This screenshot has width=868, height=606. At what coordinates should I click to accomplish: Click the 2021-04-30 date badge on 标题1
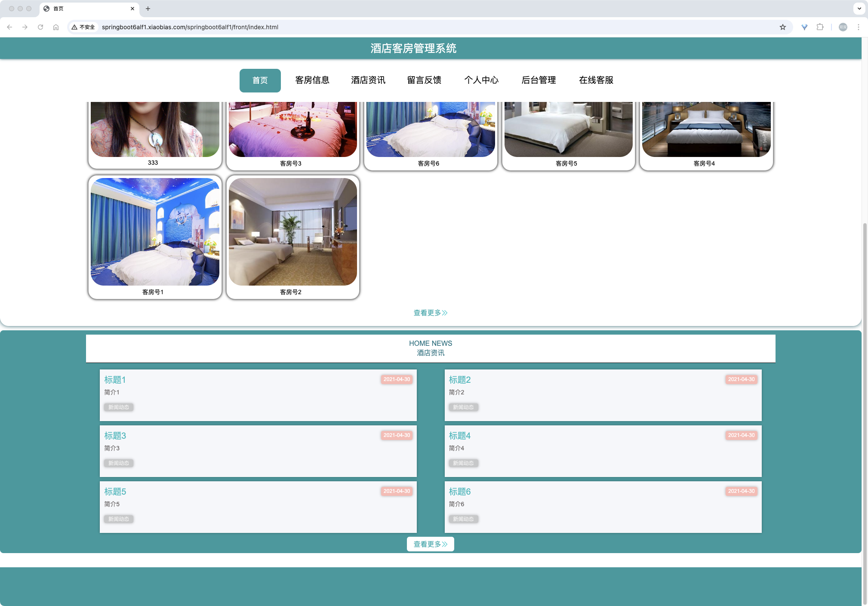pos(397,379)
